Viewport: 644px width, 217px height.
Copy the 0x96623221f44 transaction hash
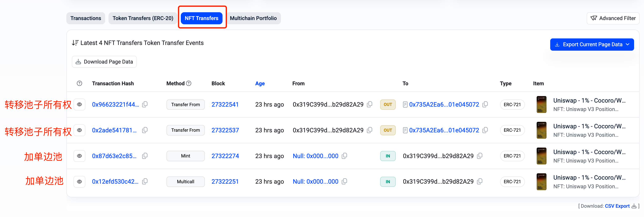[x=145, y=104]
